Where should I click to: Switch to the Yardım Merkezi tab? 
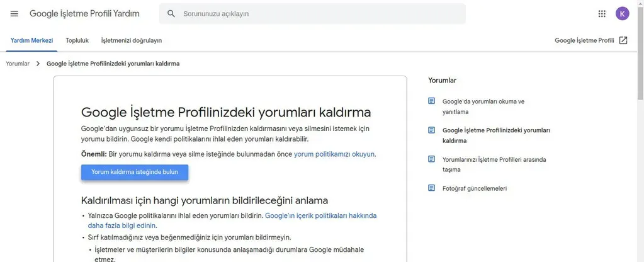coord(31,41)
